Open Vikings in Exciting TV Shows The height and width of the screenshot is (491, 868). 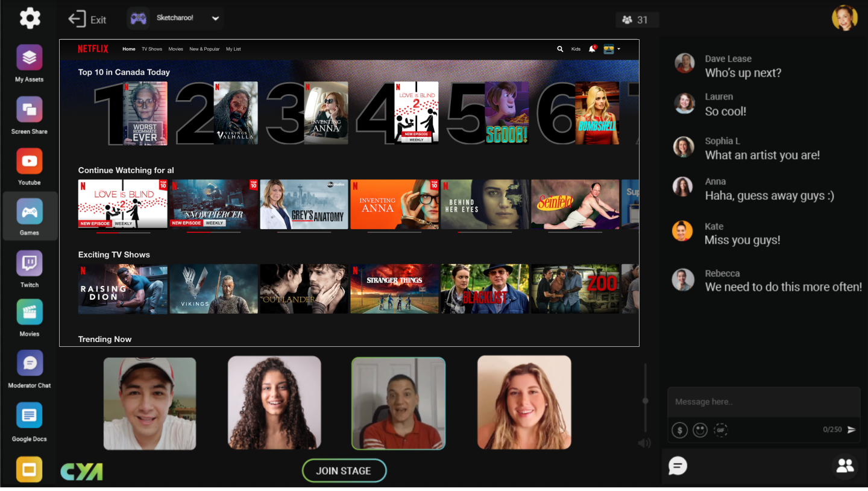click(x=214, y=288)
